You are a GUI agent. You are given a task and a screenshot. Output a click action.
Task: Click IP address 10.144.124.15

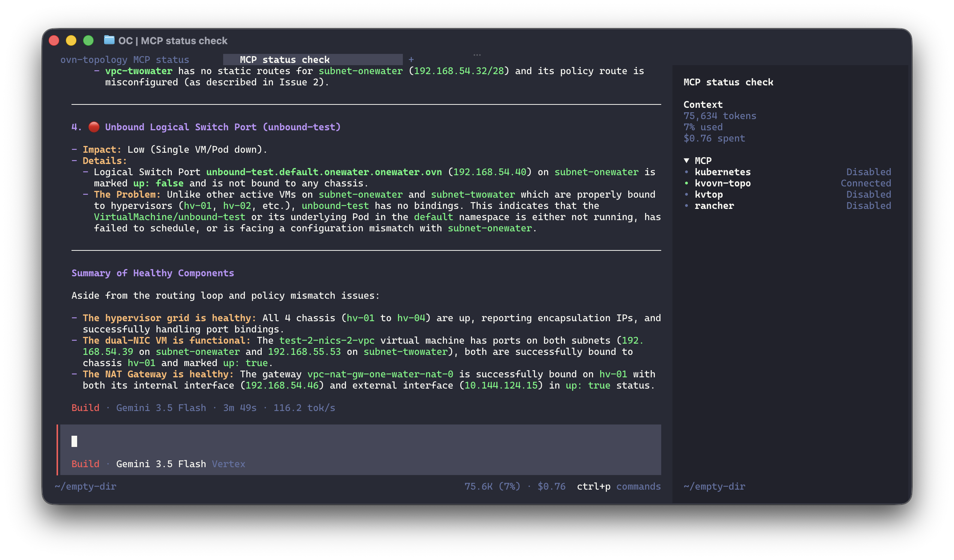(x=501, y=386)
